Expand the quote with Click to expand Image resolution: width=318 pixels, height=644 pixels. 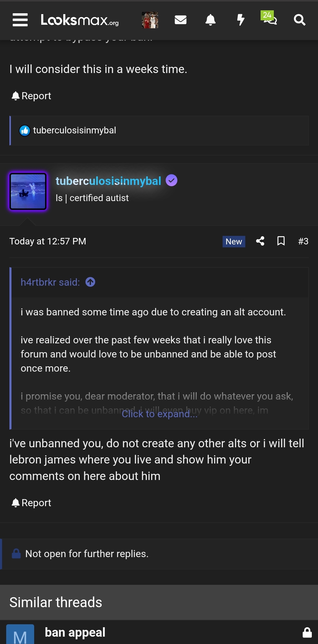pos(159,413)
